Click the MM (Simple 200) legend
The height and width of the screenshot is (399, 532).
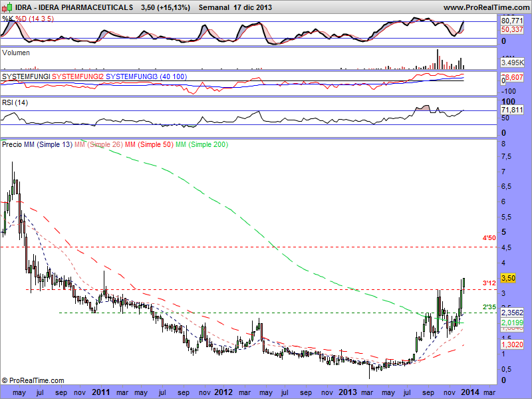[202, 144]
